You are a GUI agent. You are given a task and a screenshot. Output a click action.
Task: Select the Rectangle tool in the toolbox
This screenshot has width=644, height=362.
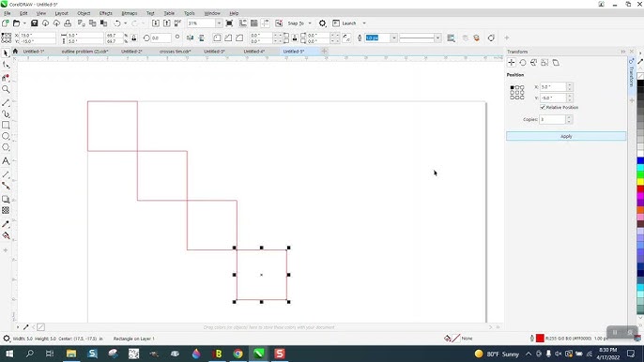(6, 125)
